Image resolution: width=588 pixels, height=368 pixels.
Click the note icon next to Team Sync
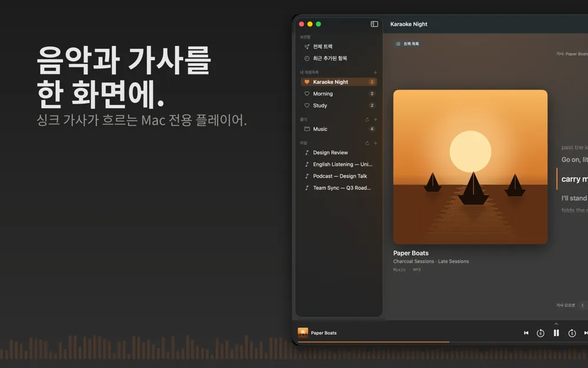point(307,188)
